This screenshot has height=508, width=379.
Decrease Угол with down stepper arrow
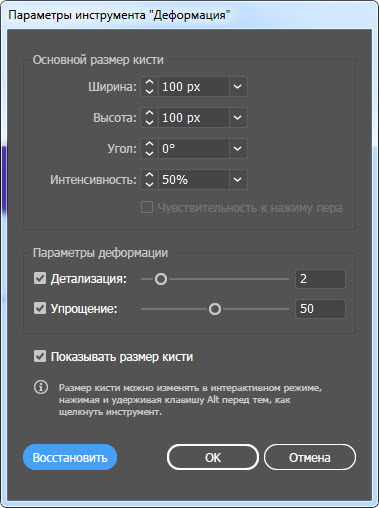[150, 153]
